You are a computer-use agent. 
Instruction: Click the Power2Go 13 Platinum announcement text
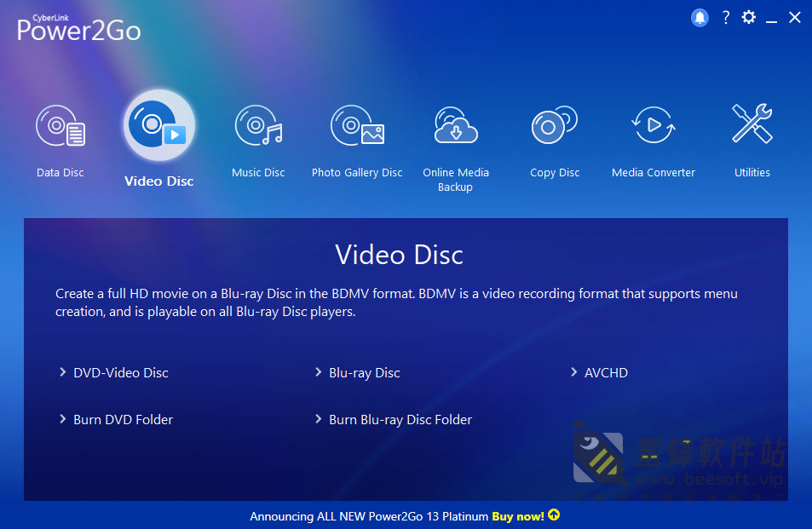(369, 516)
